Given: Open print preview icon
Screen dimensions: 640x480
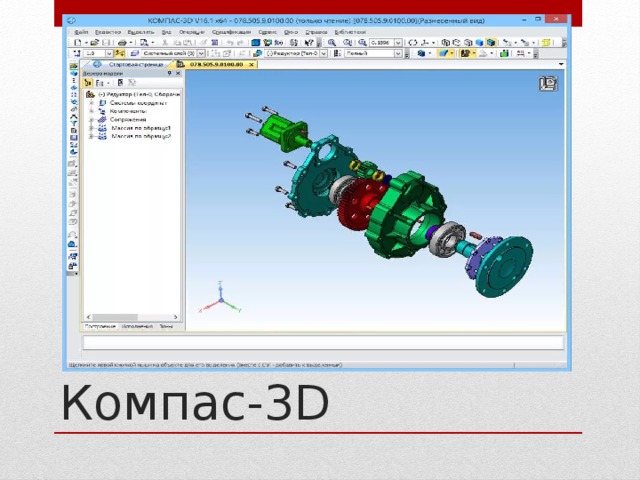Looking at the screenshot, I should pos(144,42).
